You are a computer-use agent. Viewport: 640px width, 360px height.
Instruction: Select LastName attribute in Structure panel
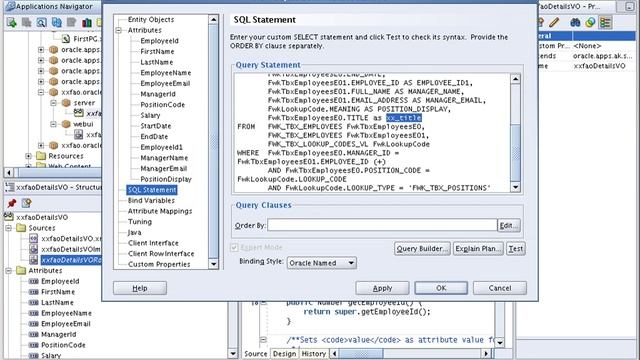pos(57,302)
